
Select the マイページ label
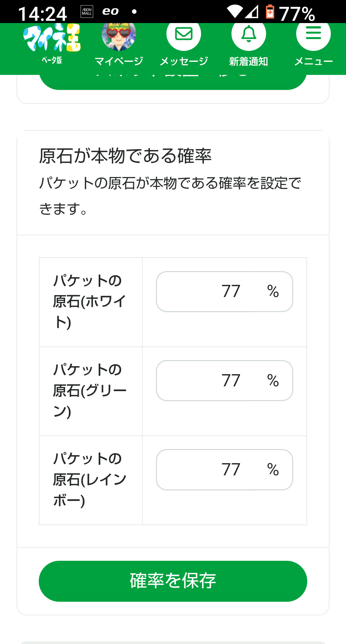[x=119, y=61]
